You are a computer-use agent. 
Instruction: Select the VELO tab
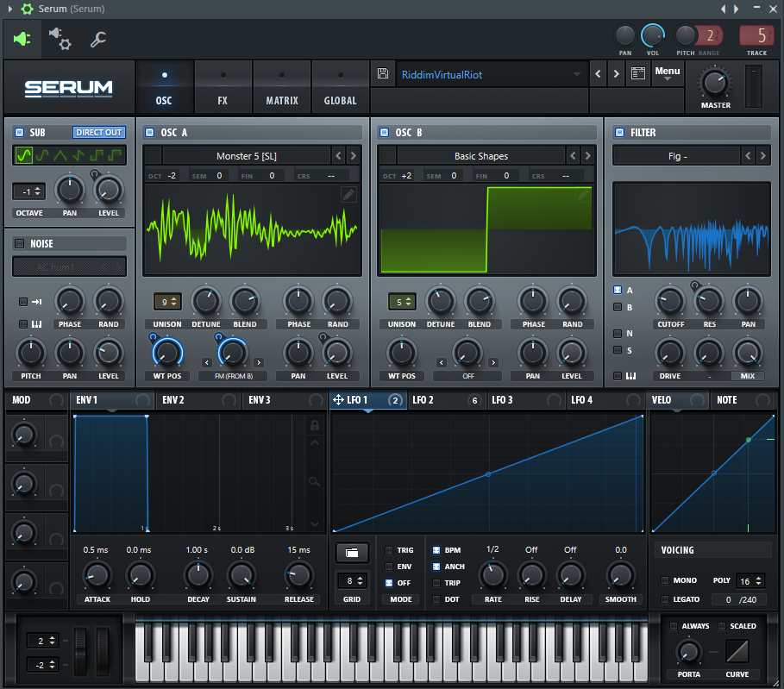click(x=679, y=400)
